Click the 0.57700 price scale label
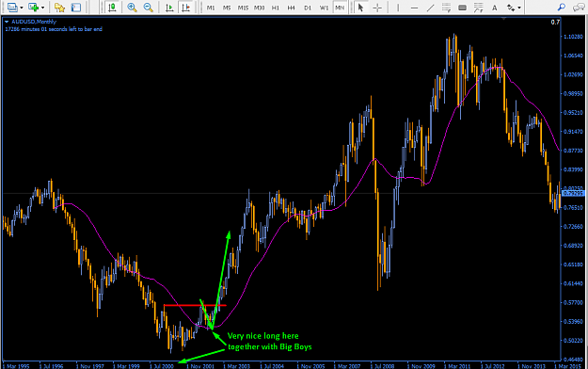 click(573, 302)
